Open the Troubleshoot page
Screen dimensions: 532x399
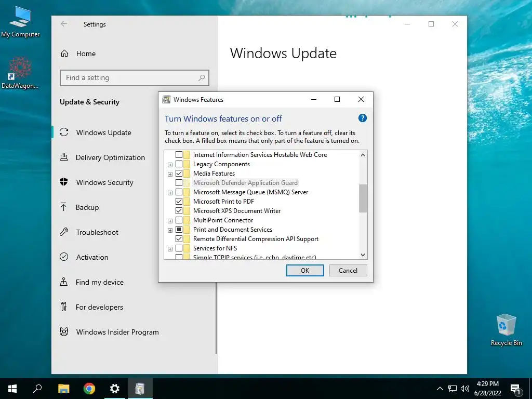97,232
